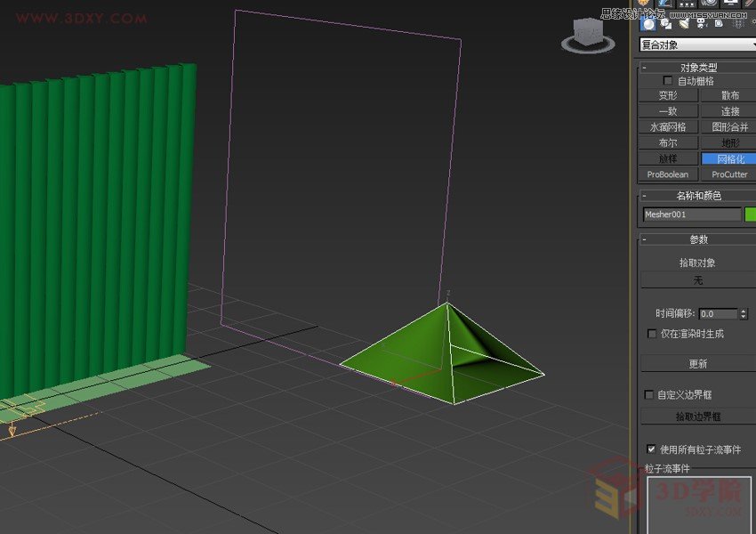Open the object color swatch

(x=751, y=214)
